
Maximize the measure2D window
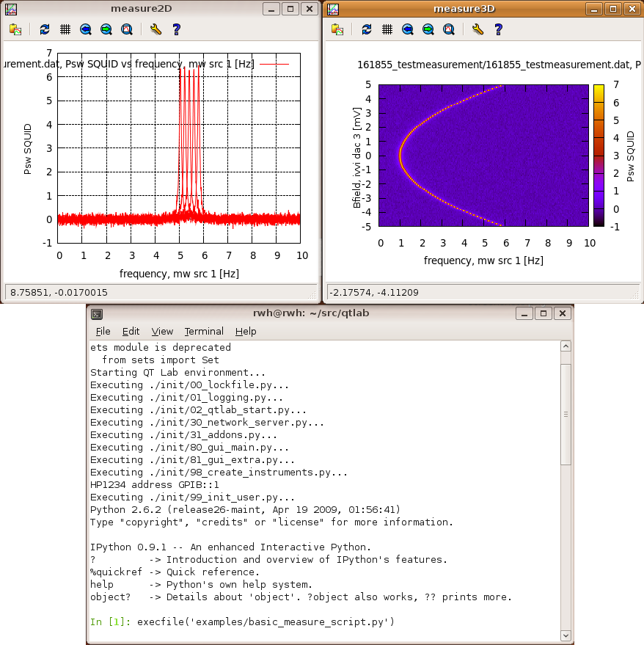click(290, 9)
